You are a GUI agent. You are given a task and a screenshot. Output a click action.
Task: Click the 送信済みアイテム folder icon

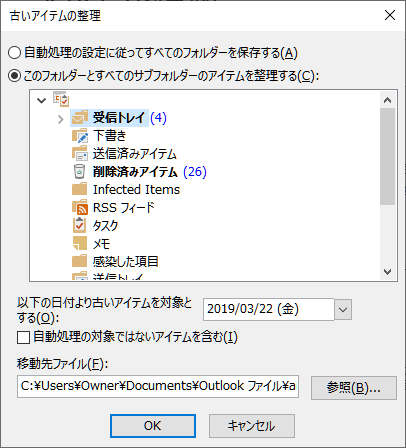(x=80, y=154)
